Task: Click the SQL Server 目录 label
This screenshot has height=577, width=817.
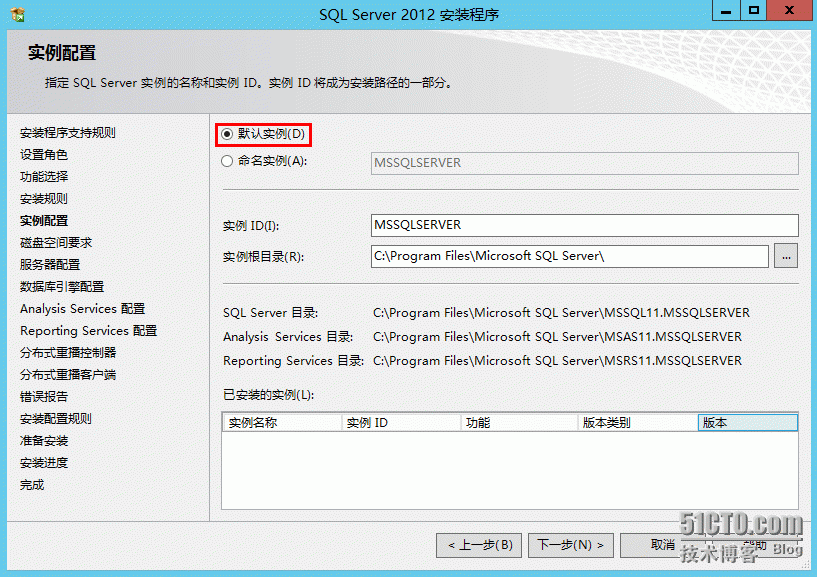Action: coord(270,313)
